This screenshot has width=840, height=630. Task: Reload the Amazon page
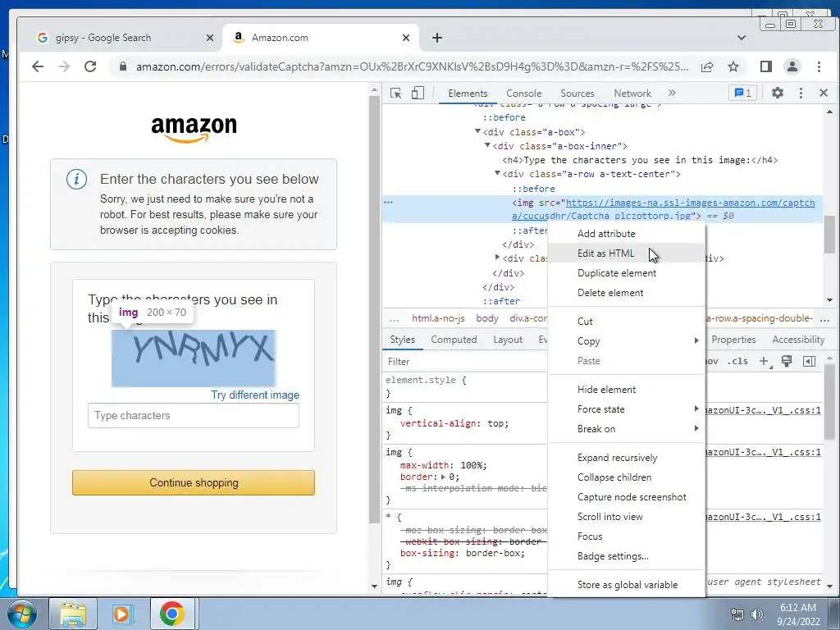[x=90, y=66]
